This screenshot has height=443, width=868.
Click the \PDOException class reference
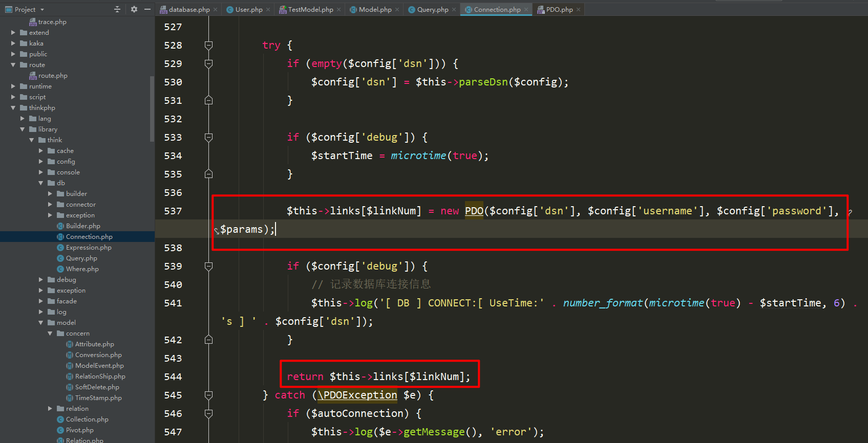[357, 395]
